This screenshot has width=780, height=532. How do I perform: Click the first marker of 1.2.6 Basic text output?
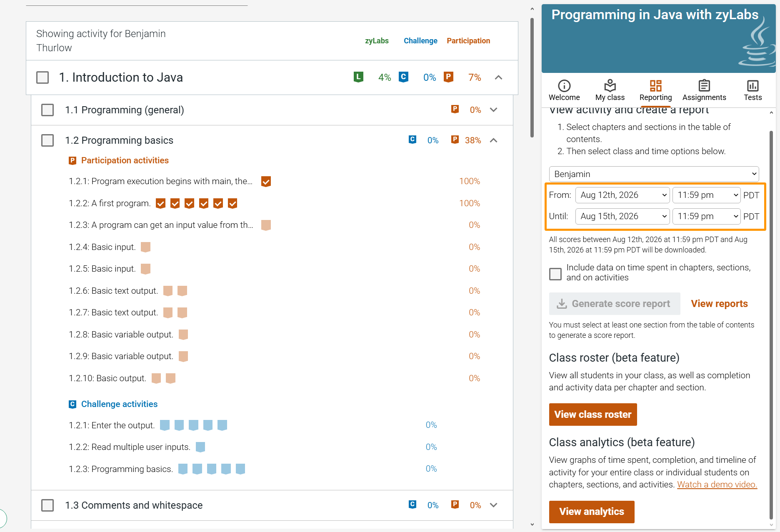168,291
